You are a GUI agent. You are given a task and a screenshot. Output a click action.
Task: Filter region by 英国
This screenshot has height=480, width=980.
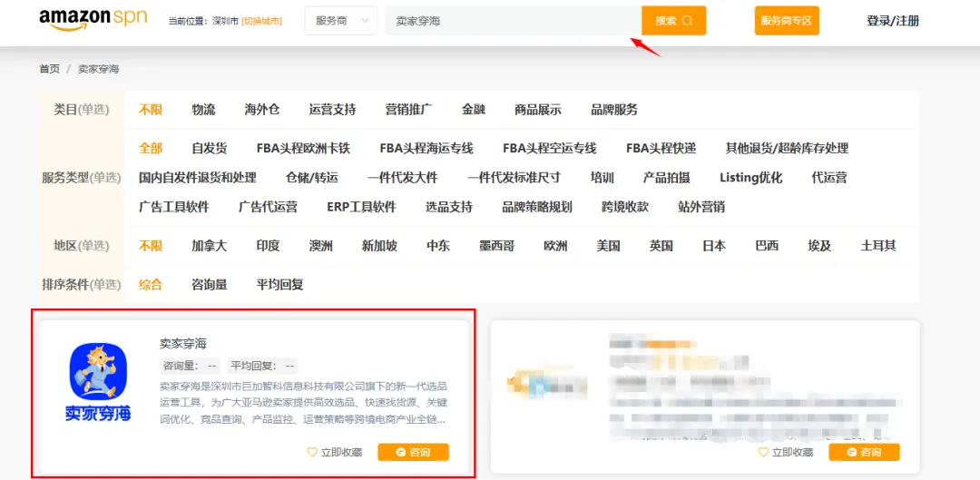click(x=661, y=246)
